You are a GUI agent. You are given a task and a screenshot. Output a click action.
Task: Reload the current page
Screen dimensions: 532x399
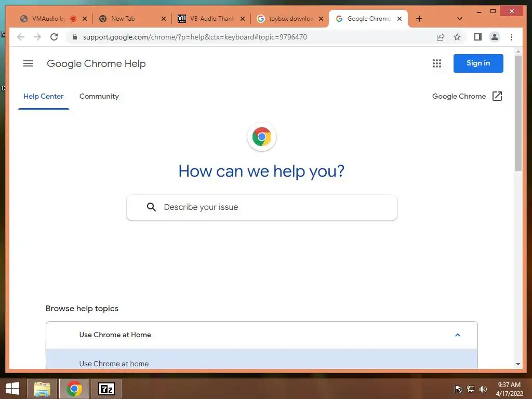[x=54, y=37]
